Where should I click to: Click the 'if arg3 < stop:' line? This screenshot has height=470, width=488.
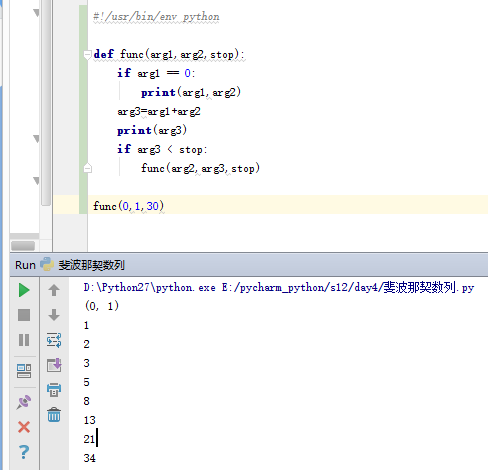[x=162, y=149]
